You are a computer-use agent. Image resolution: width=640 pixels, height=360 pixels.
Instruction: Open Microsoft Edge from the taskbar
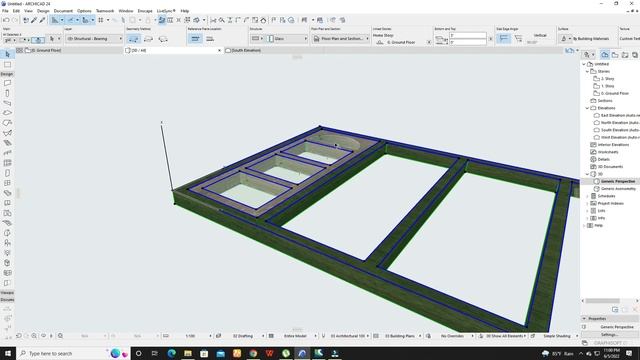click(171, 353)
